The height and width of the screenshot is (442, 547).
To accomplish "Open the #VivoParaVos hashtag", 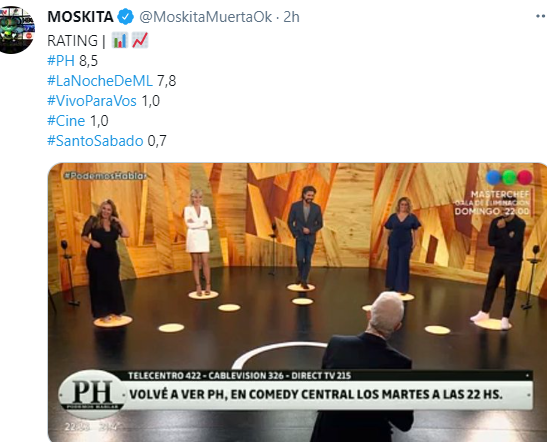I will coord(92,101).
